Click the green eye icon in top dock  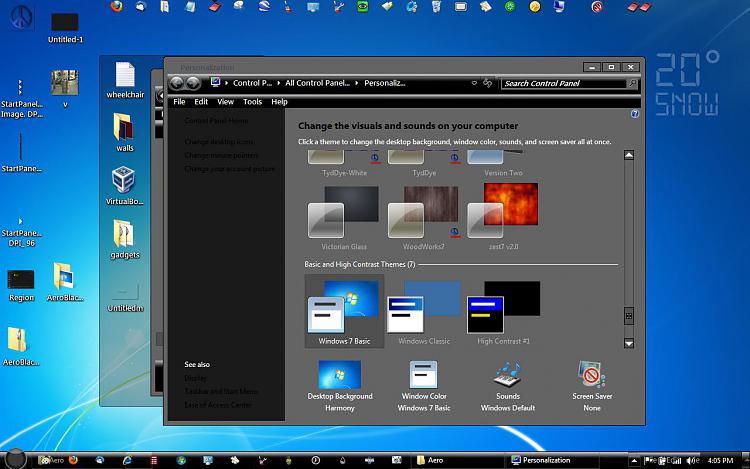pyautogui.click(x=363, y=6)
